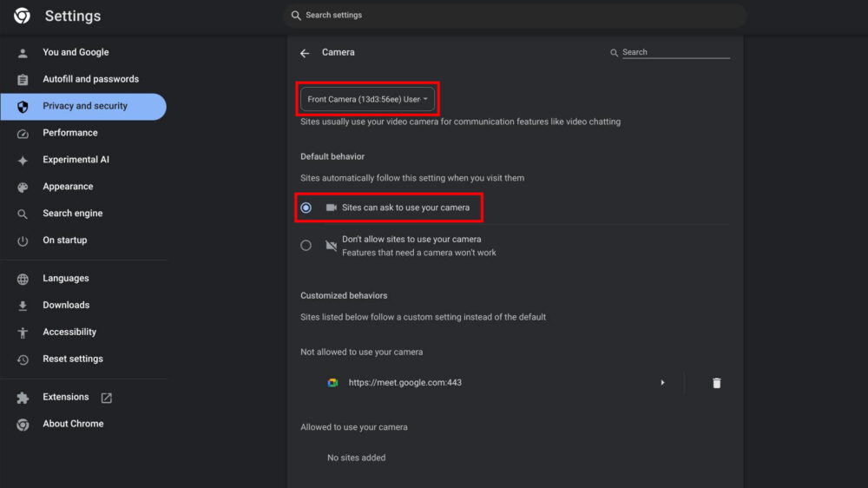Open the Search engine settings page
Image resolution: width=868 pixels, height=488 pixels.
pos(72,214)
